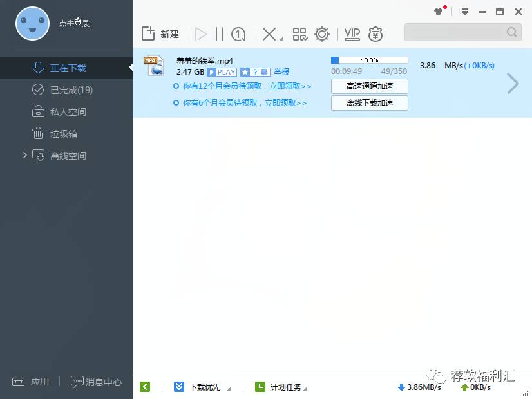Open the skin shirt icon

coord(439,12)
